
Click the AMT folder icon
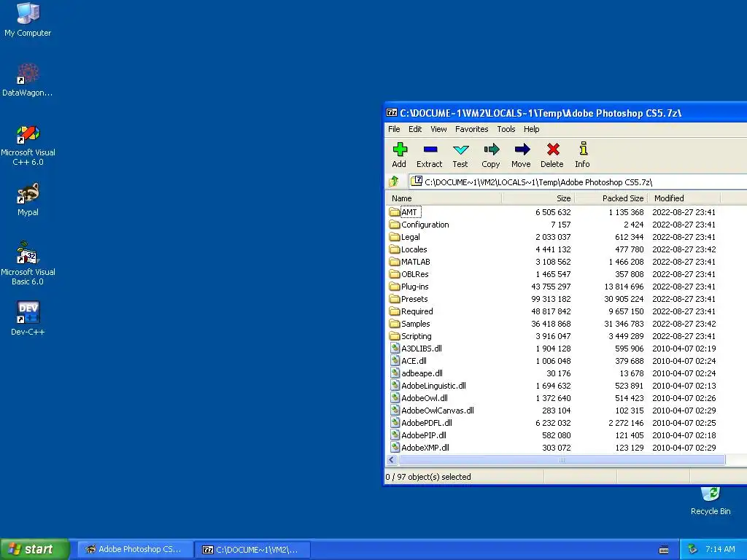point(394,212)
